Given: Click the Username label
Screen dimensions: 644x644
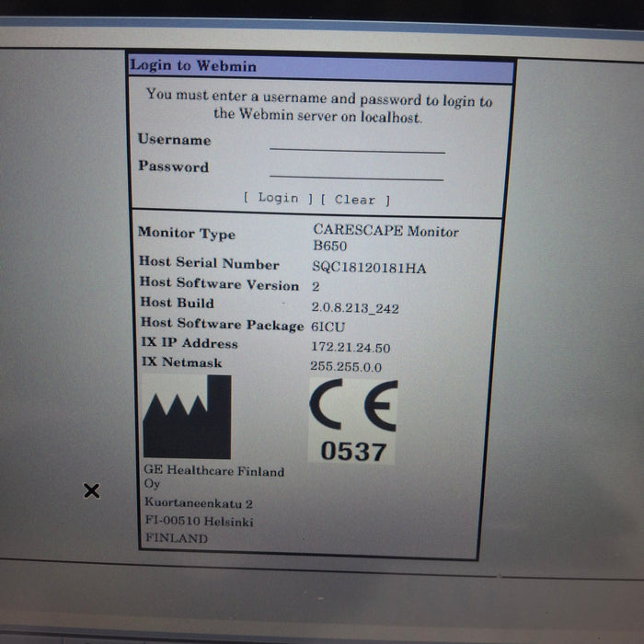Looking at the screenshot, I should point(175,140).
